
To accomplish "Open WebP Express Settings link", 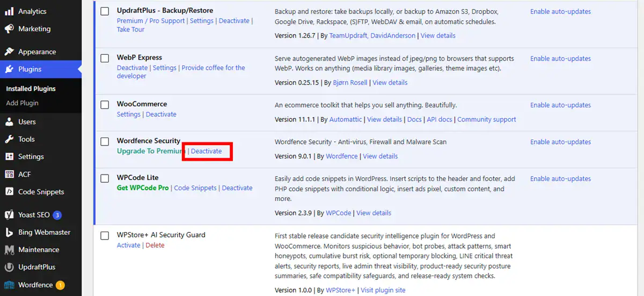I will [x=165, y=68].
